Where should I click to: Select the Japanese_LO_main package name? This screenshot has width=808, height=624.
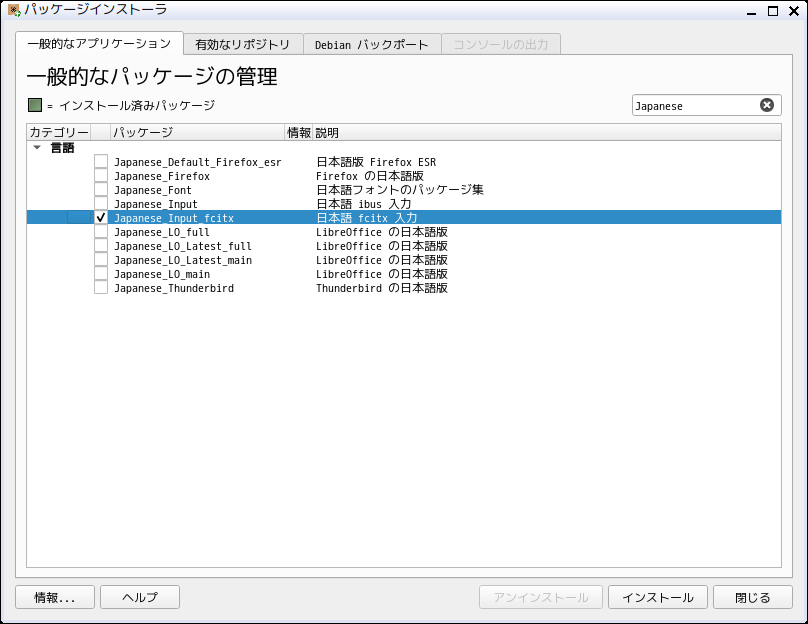coord(162,274)
